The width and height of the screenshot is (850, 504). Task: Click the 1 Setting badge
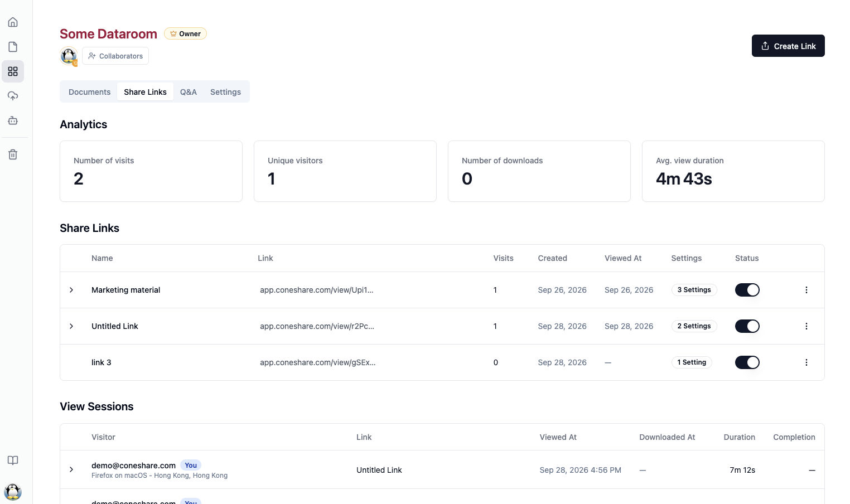(692, 362)
